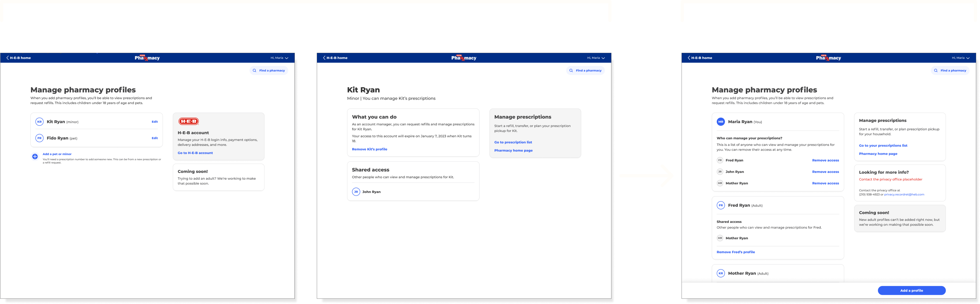Click the H-E-B red logo in the account card
980x304 pixels.
pos(189,121)
